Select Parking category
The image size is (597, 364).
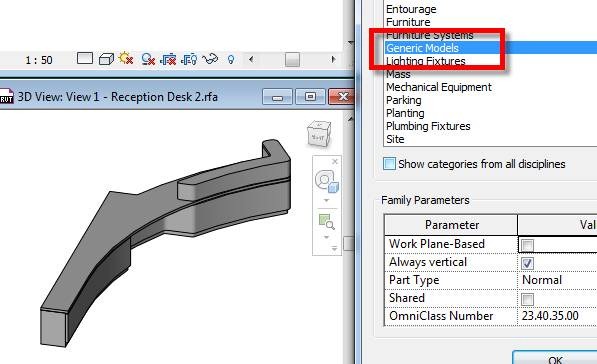click(404, 100)
